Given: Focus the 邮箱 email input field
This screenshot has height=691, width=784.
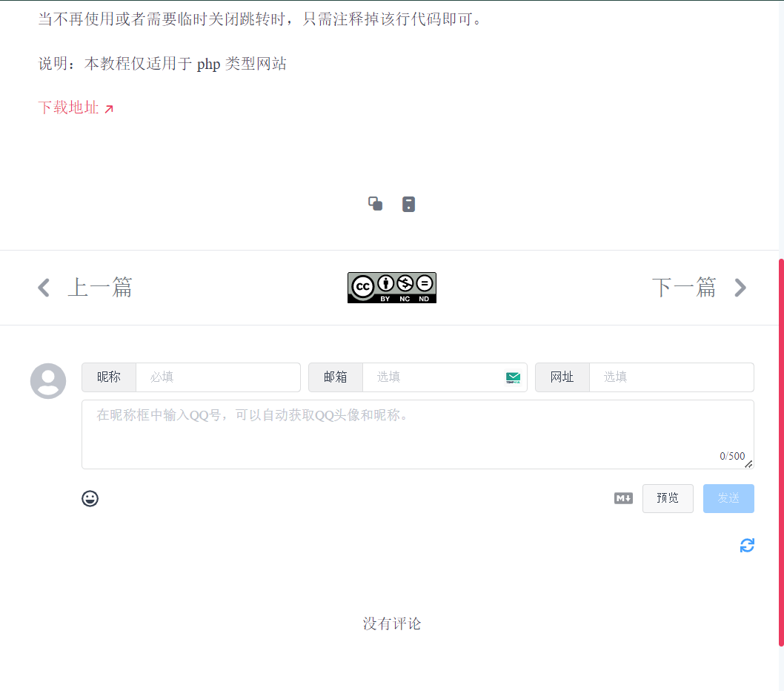Looking at the screenshot, I should [x=430, y=377].
